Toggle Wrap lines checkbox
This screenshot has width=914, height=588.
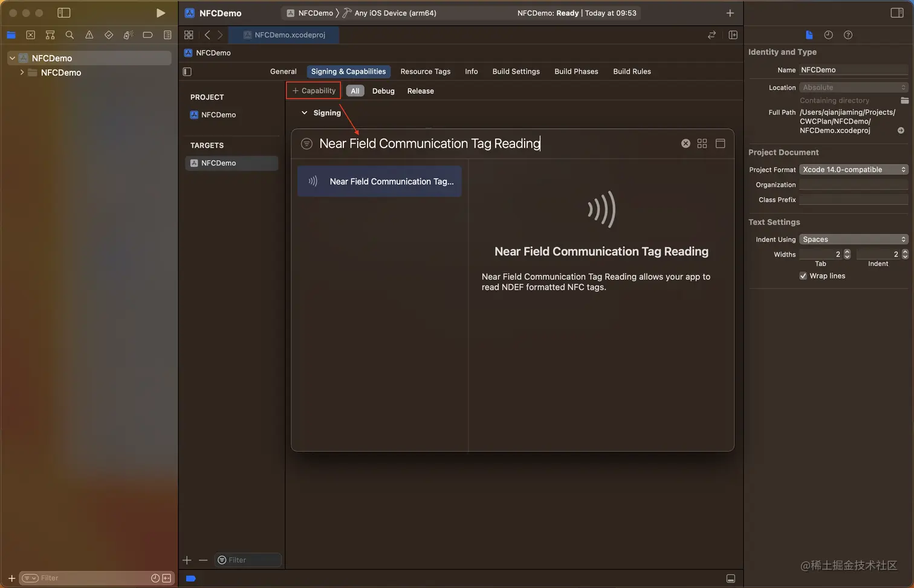tap(803, 276)
